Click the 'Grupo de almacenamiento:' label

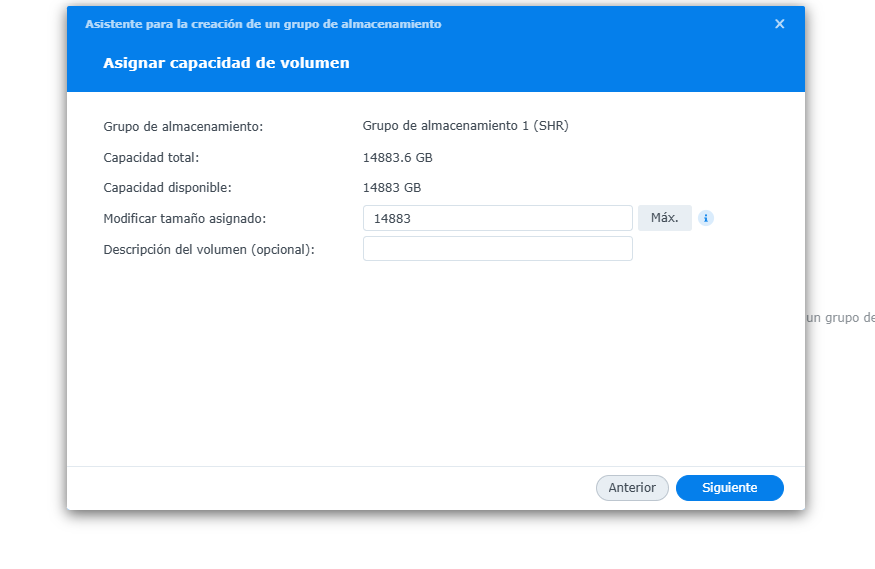(183, 127)
